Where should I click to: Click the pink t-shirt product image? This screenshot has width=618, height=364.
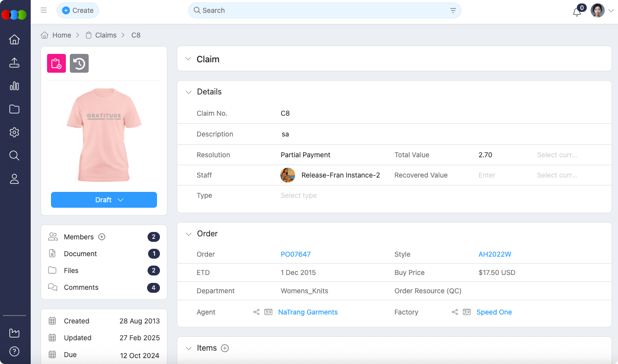tap(104, 135)
